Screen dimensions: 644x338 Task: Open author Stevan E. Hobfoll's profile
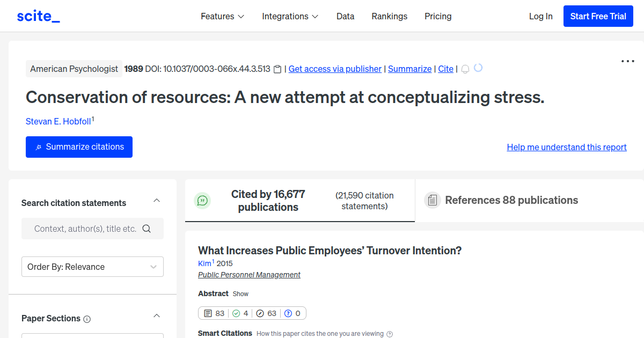[x=58, y=121]
